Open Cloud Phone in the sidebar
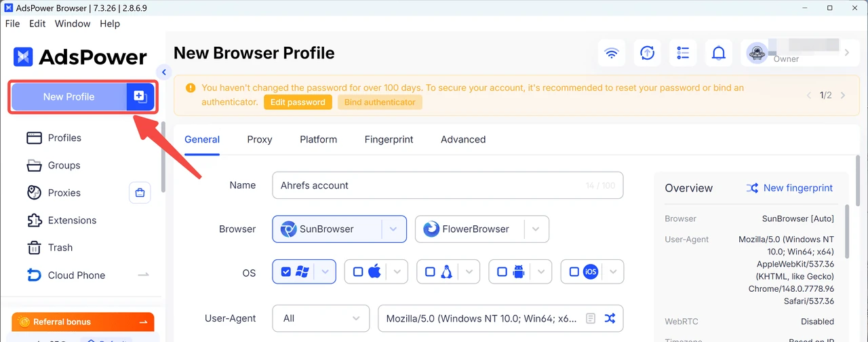 click(76, 275)
